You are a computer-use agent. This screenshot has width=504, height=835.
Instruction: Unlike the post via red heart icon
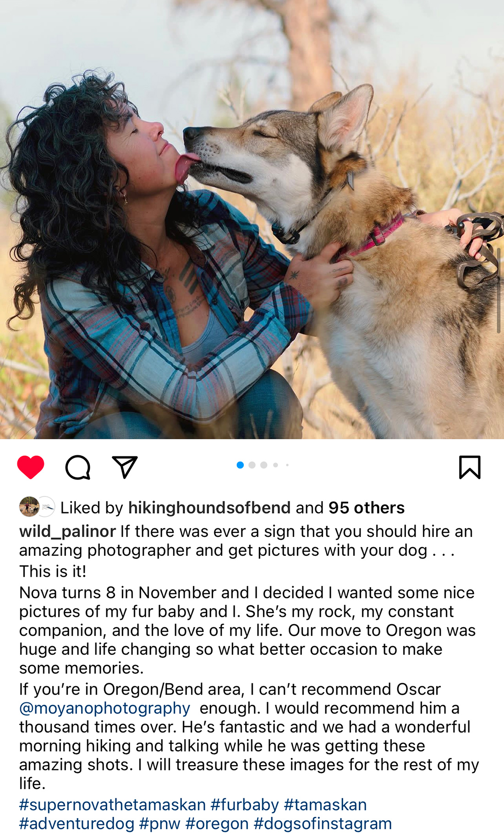click(x=31, y=467)
